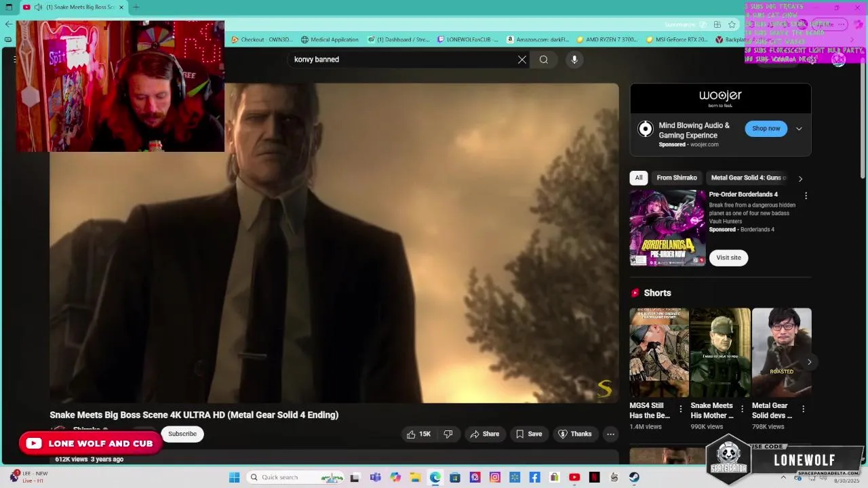Click Mind Blowing Audio & Gaming Experience text
Viewport: 868px width, 488px height.
(694, 130)
